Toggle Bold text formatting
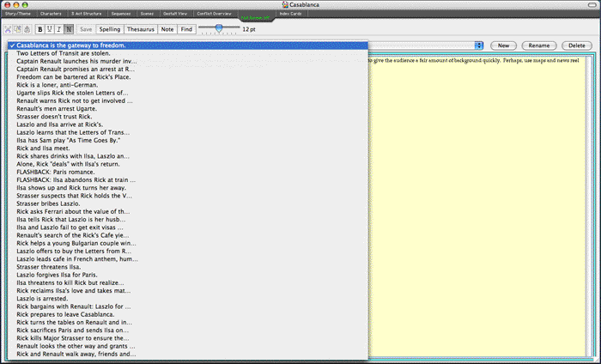The width and height of the screenshot is (601, 364). [x=40, y=29]
